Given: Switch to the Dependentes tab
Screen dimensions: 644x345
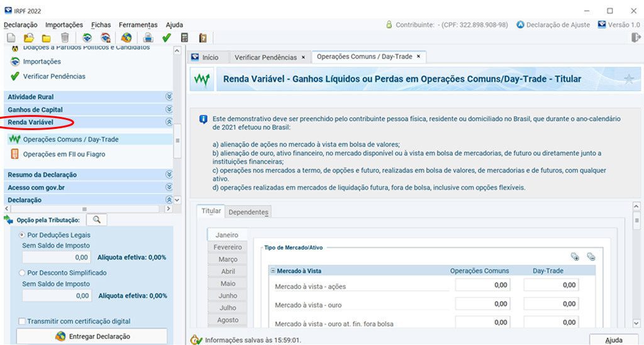Looking at the screenshot, I should [248, 212].
